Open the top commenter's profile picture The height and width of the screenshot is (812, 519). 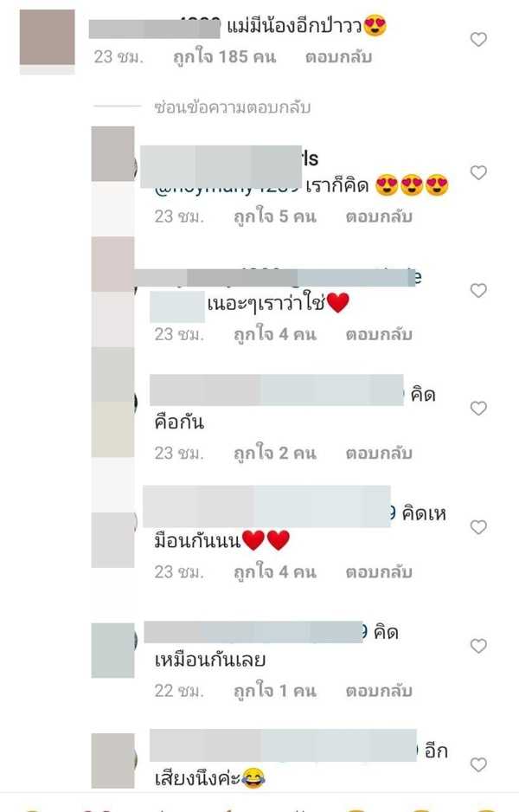point(47,38)
